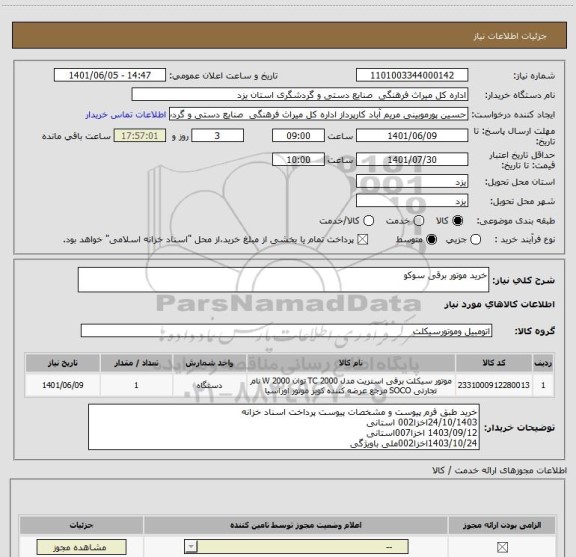The height and width of the screenshot is (557, 576).
Task: Click the price validity time 10:00 field
Action: 298,160
